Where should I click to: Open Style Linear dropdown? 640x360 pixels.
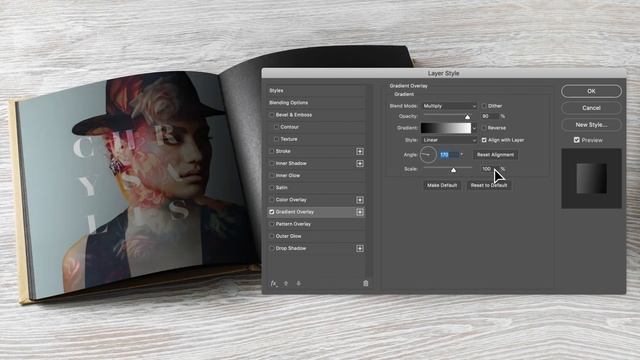449,140
